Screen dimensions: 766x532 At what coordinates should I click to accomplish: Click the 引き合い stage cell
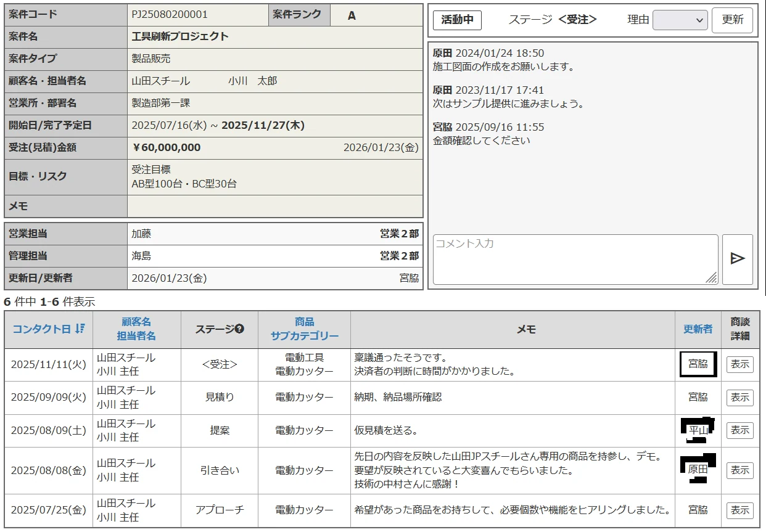220,470
